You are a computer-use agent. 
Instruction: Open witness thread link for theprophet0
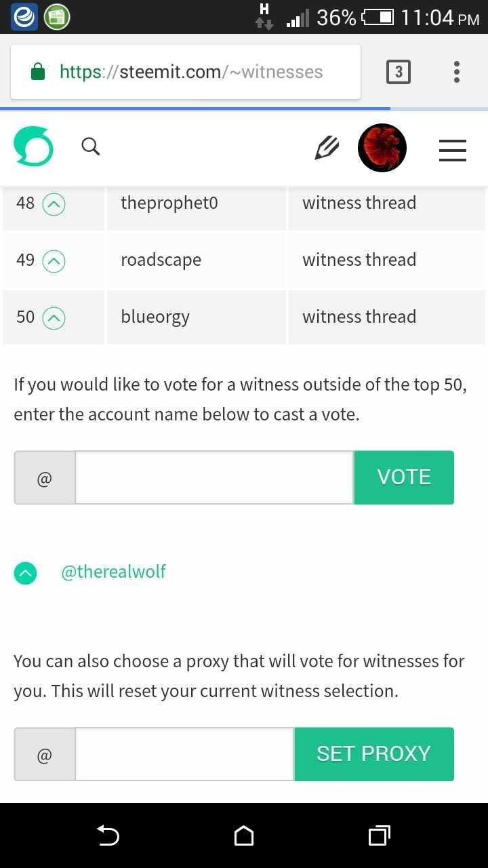coord(359,203)
